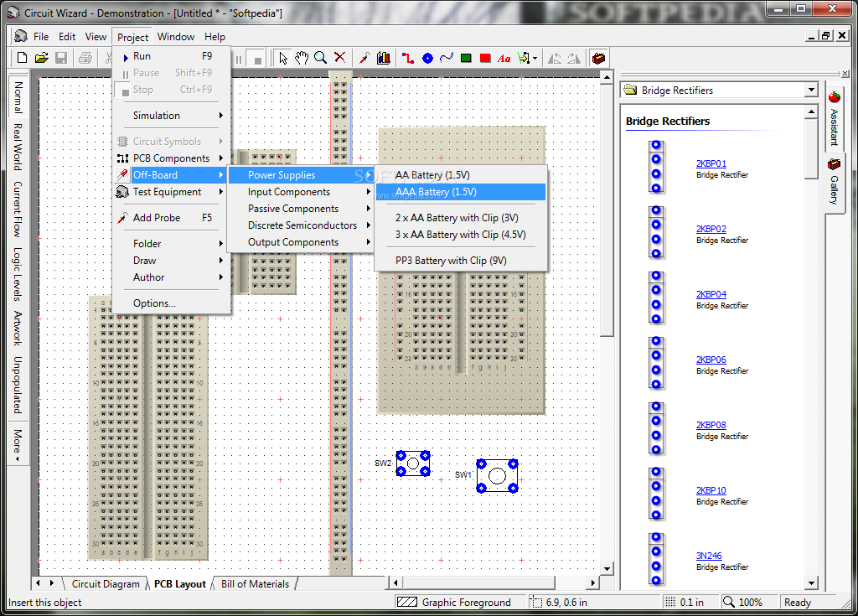Open the File menu
Screen dimensions: 858x616
[x=40, y=37]
